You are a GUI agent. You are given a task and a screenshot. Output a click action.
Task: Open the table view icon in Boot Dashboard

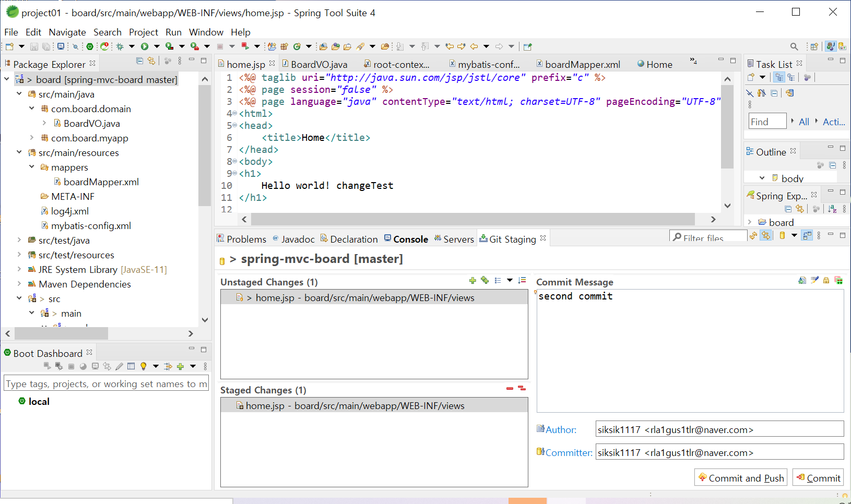coord(131,366)
